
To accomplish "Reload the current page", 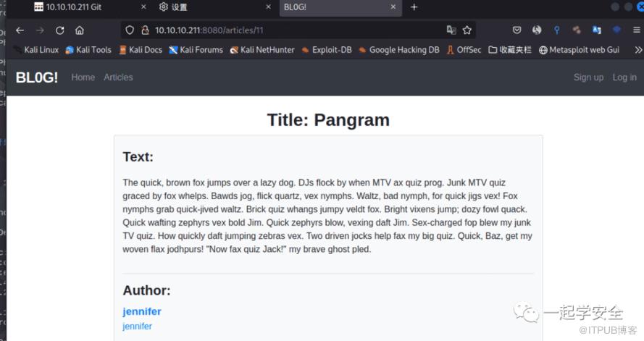I will click(x=59, y=30).
